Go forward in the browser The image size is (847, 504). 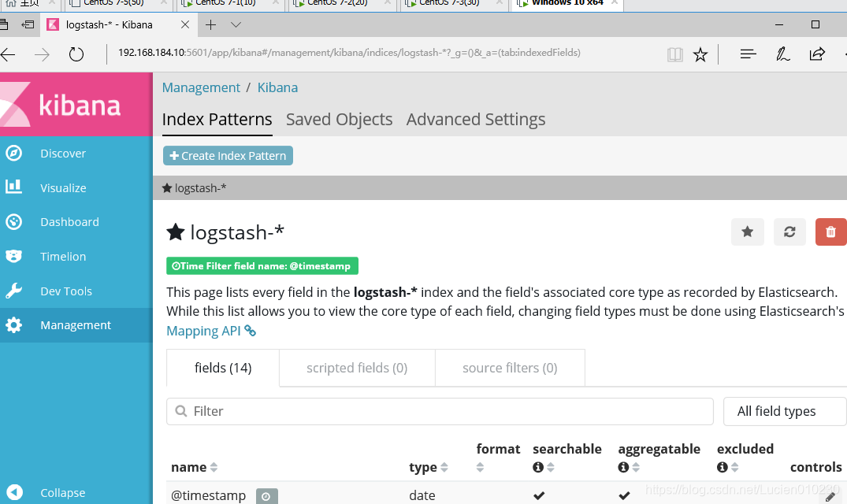click(42, 54)
